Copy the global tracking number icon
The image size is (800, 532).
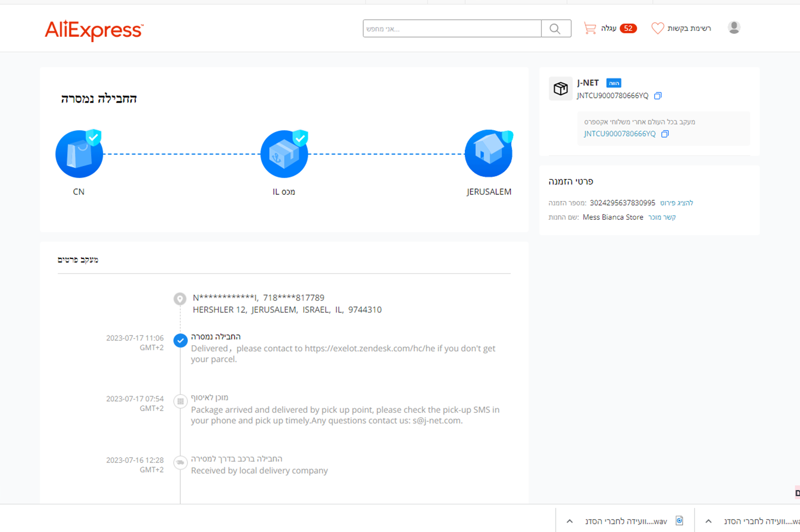(665, 134)
